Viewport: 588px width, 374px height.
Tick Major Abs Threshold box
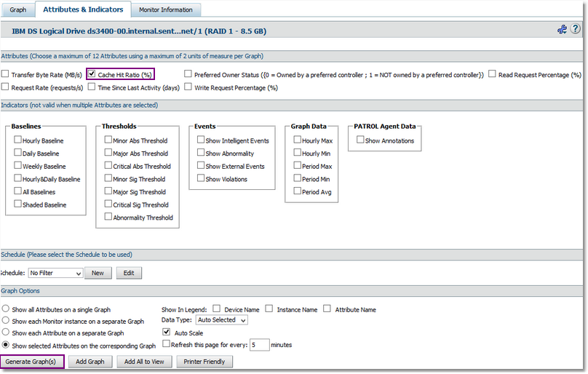pos(108,152)
